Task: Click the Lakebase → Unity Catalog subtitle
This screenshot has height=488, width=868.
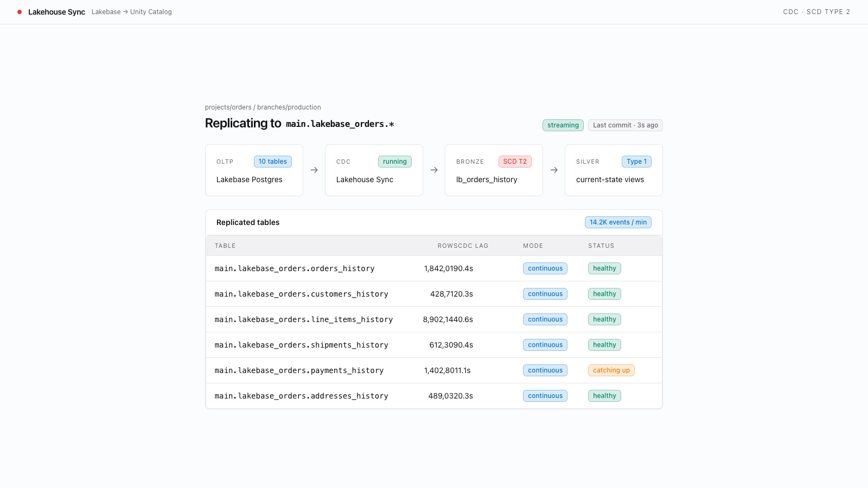Action: tap(132, 12)
